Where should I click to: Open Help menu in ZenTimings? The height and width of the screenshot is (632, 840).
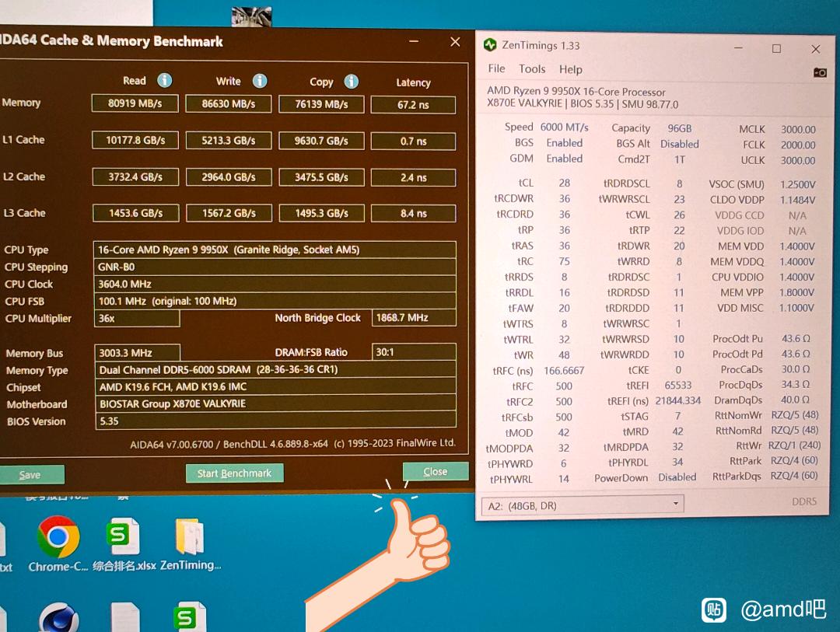coord(571,70)
